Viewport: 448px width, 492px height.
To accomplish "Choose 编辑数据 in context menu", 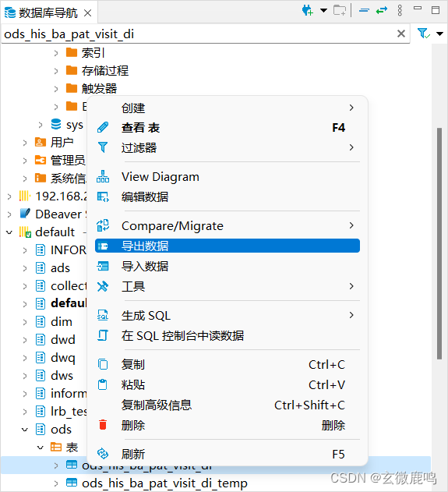I will tap(228, 197).
